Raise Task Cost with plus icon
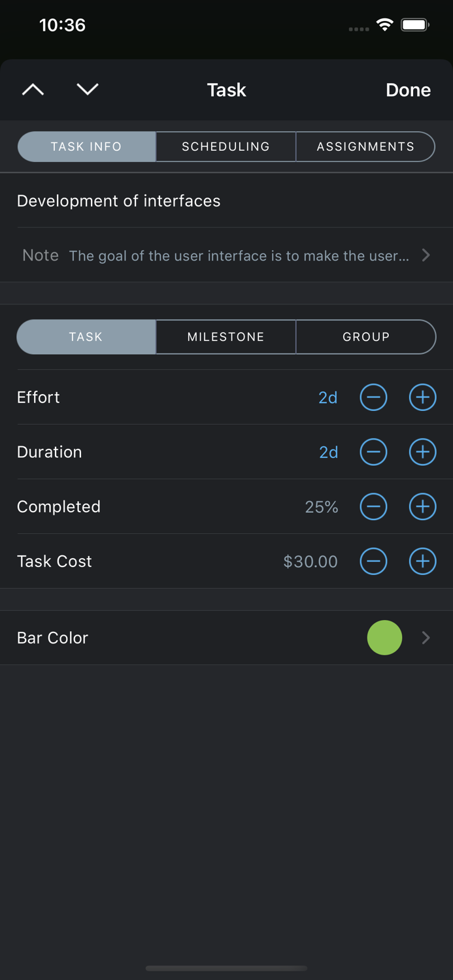The width and height of the screenshot is (453, 980). coord(422,561)
